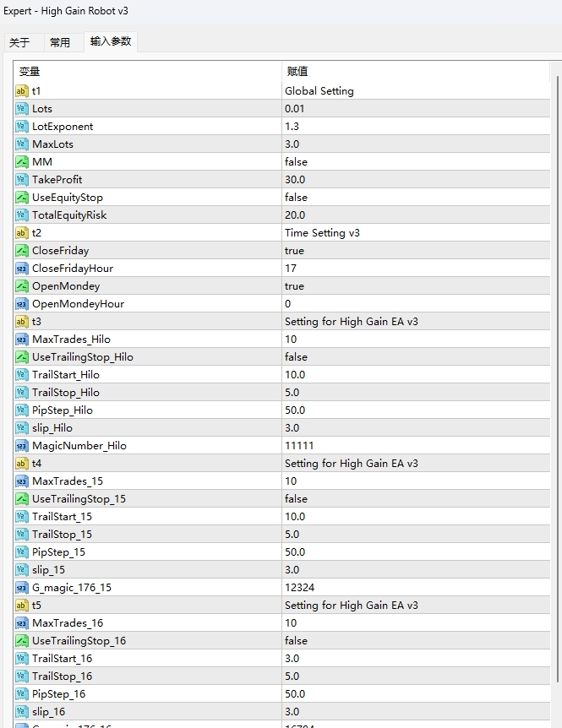Click the CloseFriday true value
This screenshot has height=728, width=562.
(x=294, y=251)
